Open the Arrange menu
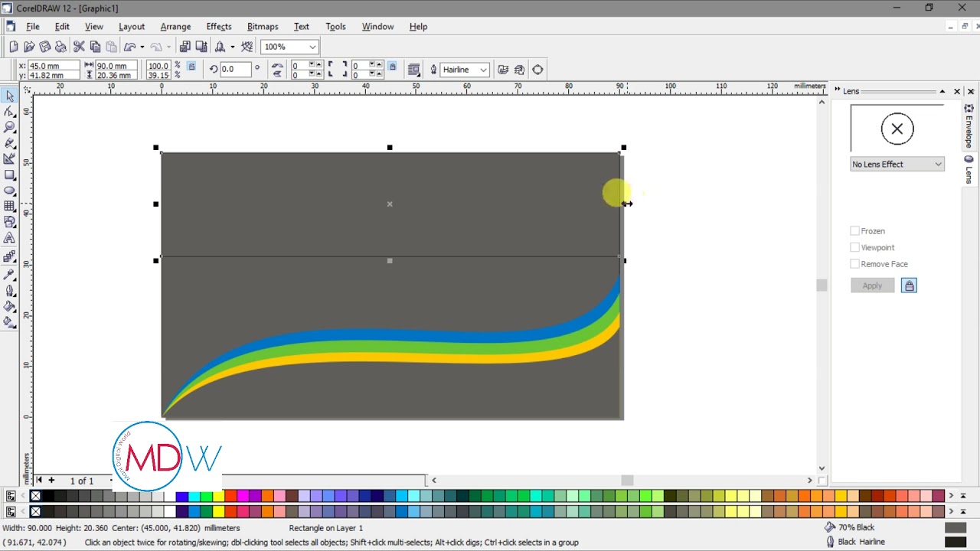Image resolution: width=980 pixels, height=551 pixels. (175, 26)
